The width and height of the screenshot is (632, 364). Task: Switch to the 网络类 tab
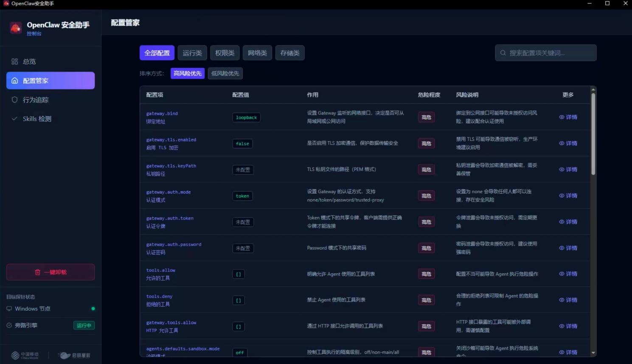click(x=257, y=53)
